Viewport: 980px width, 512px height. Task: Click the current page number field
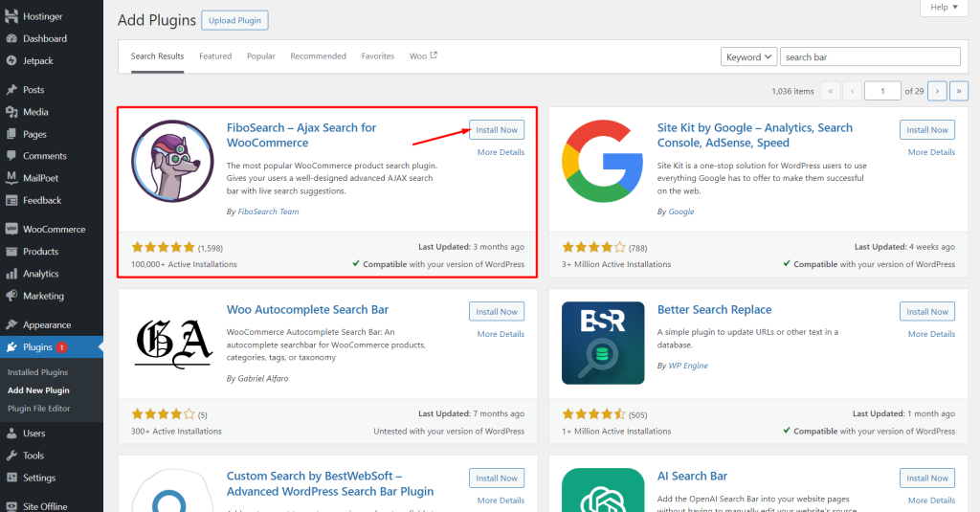882,91
